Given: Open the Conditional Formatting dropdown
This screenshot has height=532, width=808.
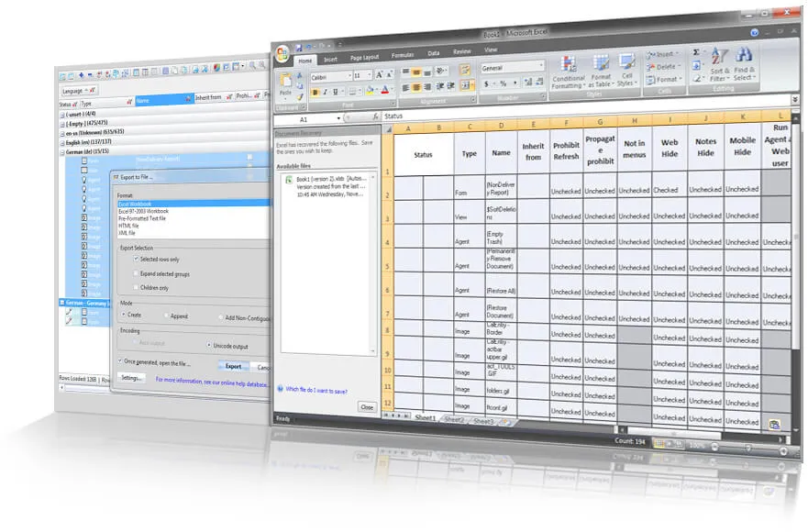Looking at the screenshot, I should (x=569, y=72).
